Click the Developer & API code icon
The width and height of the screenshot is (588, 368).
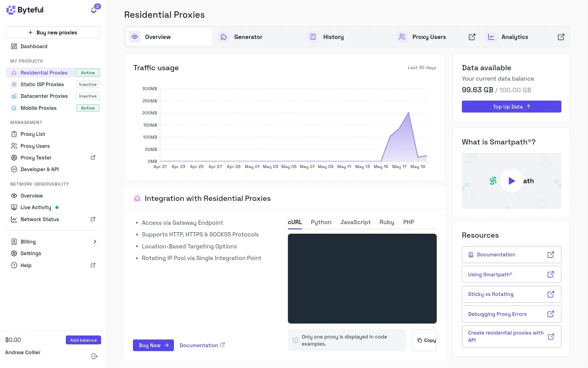[x=14, y=169]
